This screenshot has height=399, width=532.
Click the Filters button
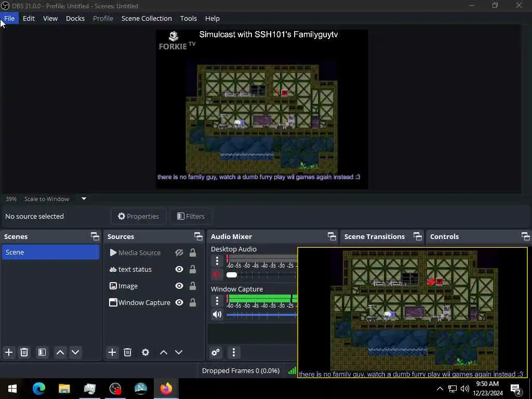coord(191,216)
